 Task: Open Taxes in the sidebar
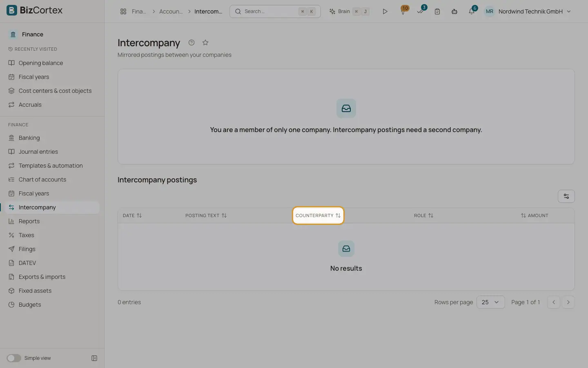pos(52,235)
